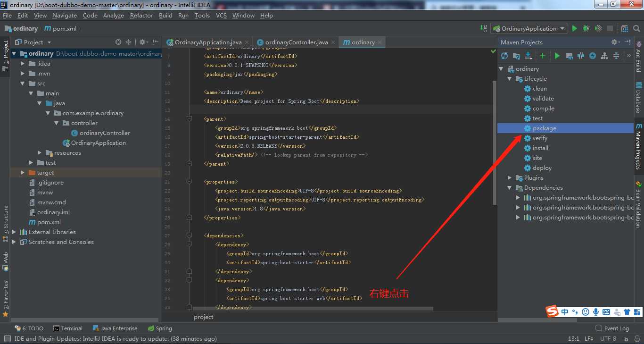Image resolution: width=644 pixels, height=344 pixels.
Task: Expand the target folder
Action: pyautogui.click(x=23, y=173)
